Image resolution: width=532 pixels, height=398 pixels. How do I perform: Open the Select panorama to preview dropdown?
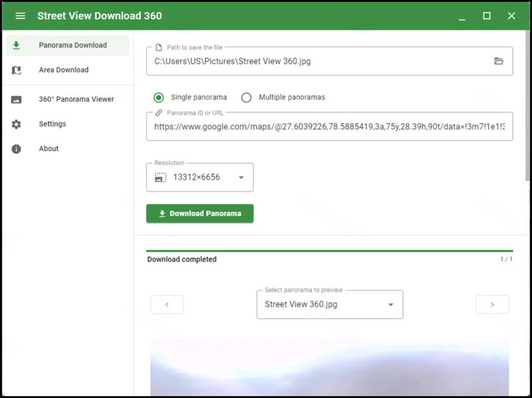tap(330, 305)
